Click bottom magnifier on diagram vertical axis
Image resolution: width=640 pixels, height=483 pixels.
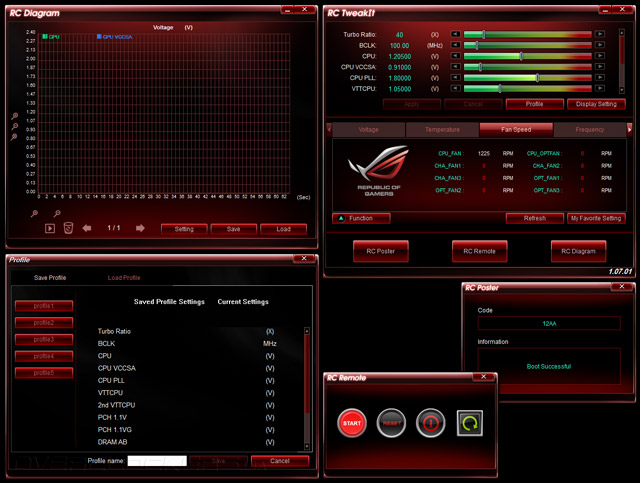[x=14, y=137]
